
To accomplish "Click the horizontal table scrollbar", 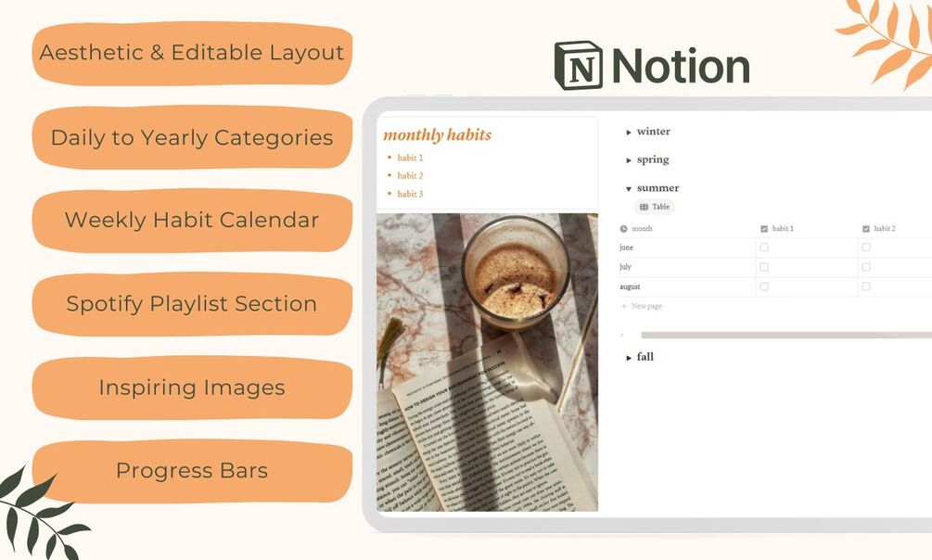I will pyautogui.click(x=786, y=336).
